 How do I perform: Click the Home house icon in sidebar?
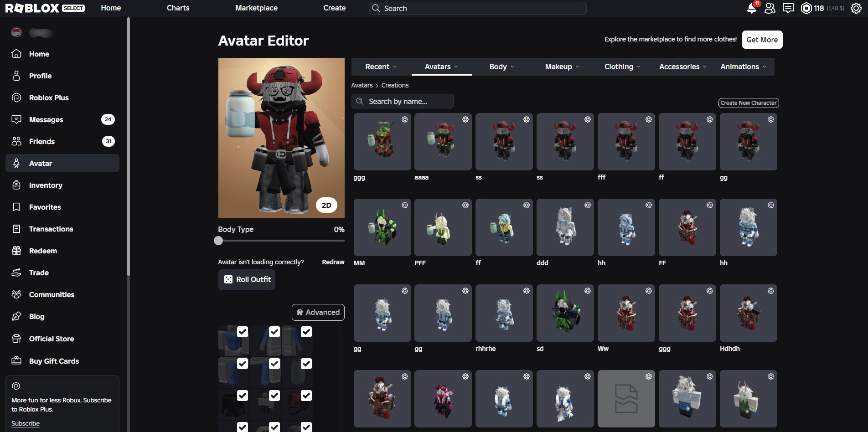pyautogui.click(x=16, y=54)
